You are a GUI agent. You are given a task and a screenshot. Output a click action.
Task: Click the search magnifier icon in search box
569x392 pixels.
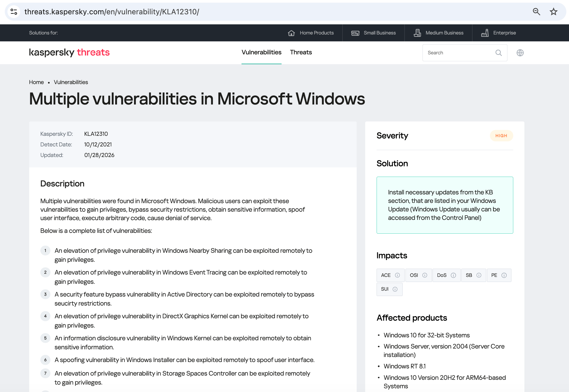[x=499, y=53]
